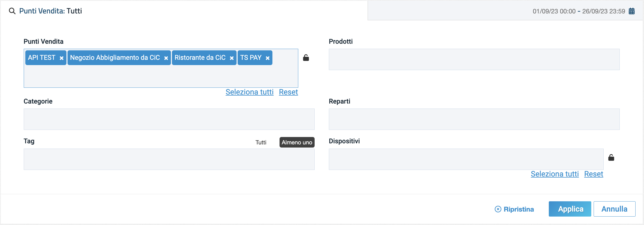This screenshot has width=644, height=225.
Task: Click the search magnifier icon
Action: point(12,11)
